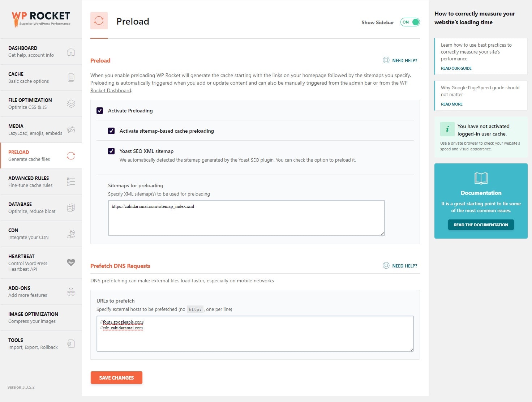Open File Optimization via its layers icon
This screenshot has width=532, height=402.
click(71, 103)
